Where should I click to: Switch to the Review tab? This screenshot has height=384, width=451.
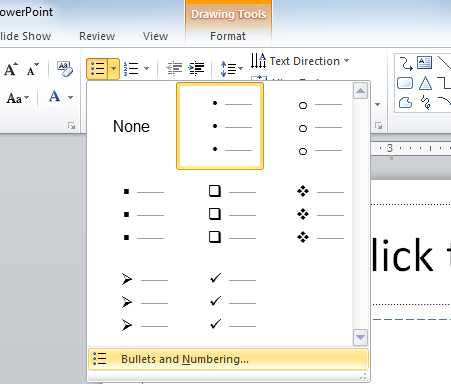(x=97, y=36)
